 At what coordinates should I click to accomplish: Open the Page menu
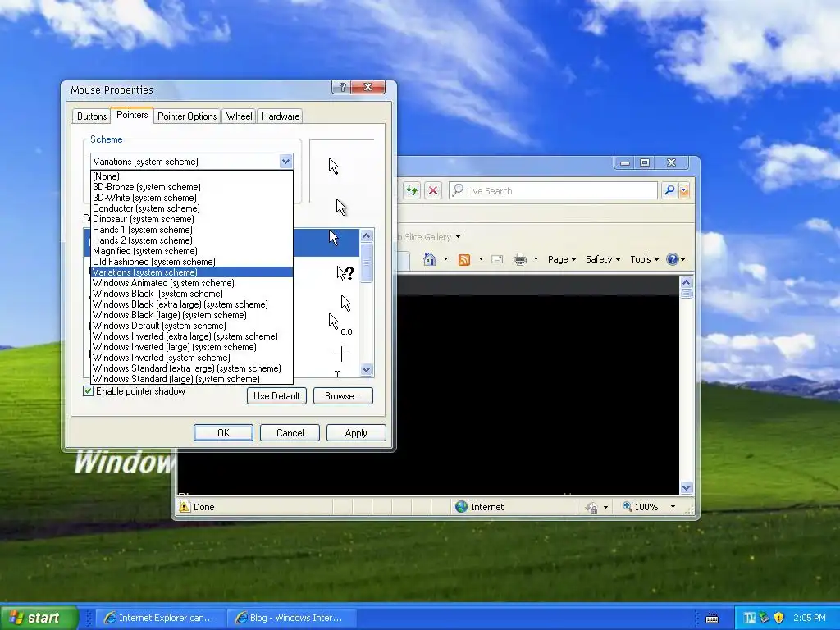561,259
